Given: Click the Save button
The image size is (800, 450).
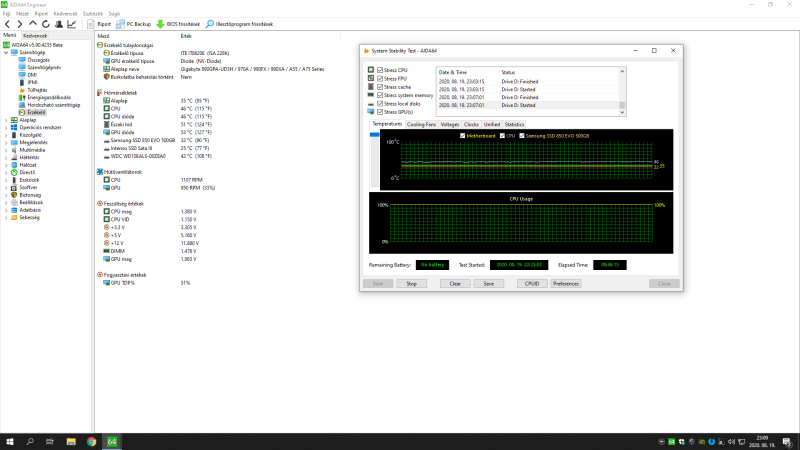Looking at the screenshot, I should [x=489, y=284].
